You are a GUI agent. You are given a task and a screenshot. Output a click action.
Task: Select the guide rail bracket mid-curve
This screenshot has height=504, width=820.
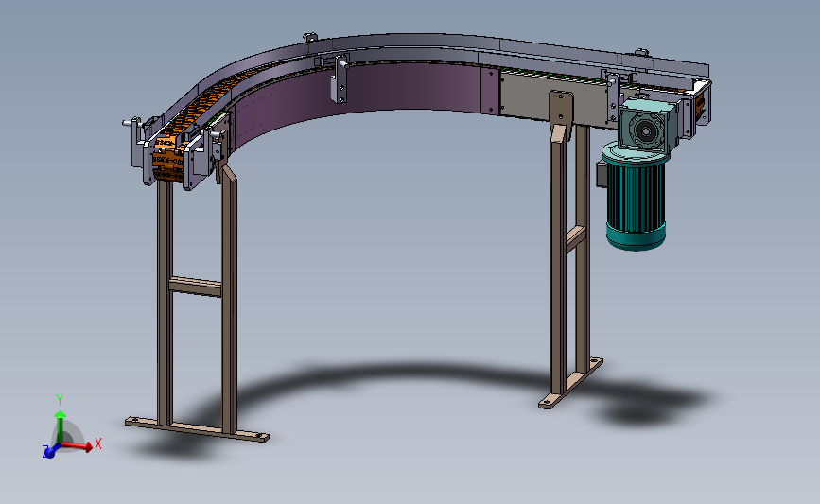pos(340,78)
